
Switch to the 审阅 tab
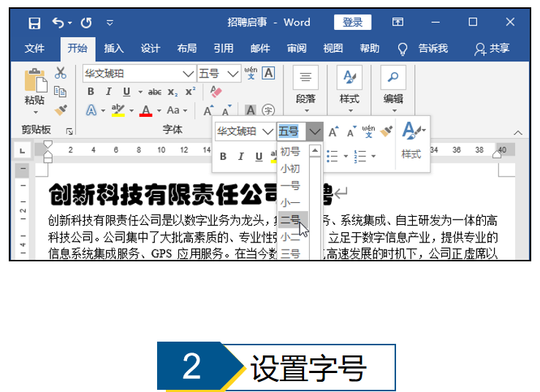tap(297, 48)
